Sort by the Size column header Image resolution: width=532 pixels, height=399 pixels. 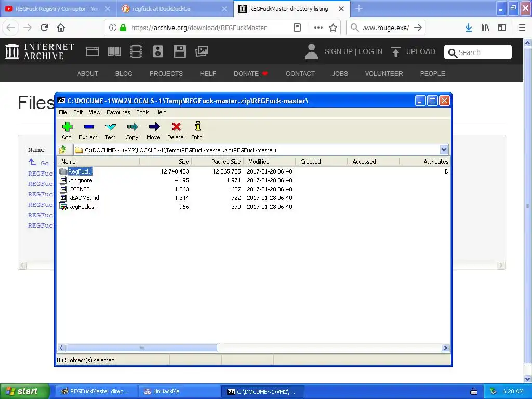166,162
